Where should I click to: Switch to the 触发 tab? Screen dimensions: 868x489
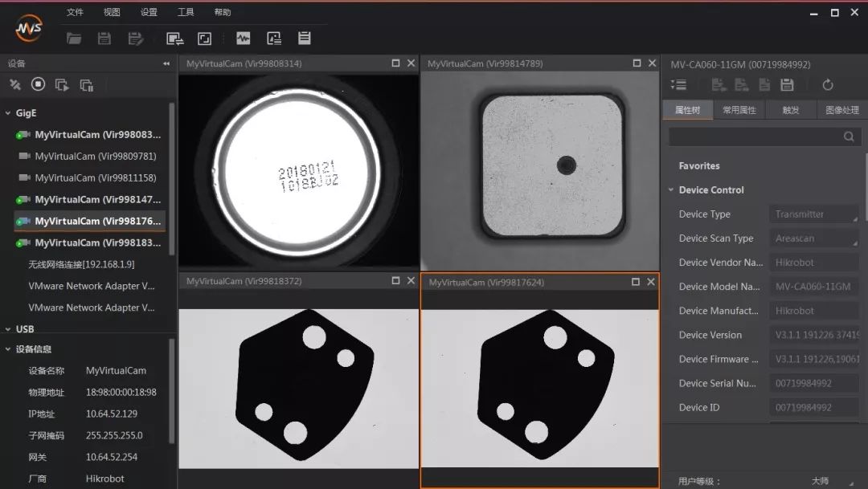[x=791, y=110]
